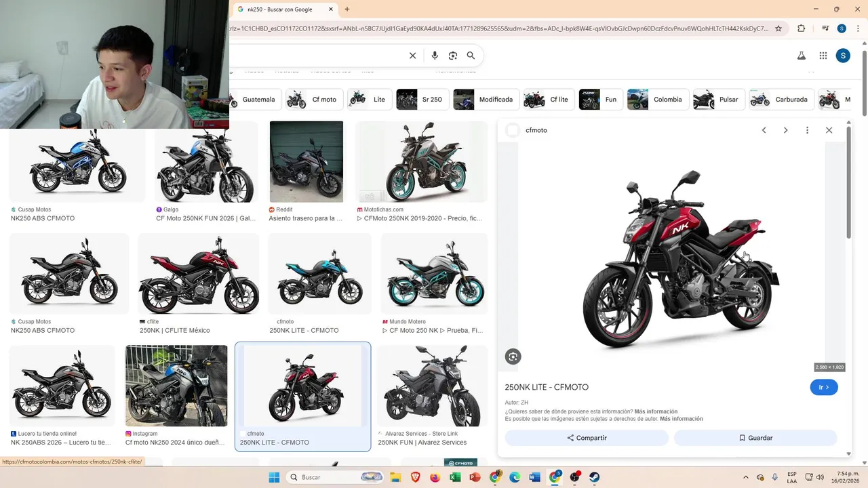Open File Explorer from taskbar
The width and height of the screenshot is (868, 488).
[395, 477]
